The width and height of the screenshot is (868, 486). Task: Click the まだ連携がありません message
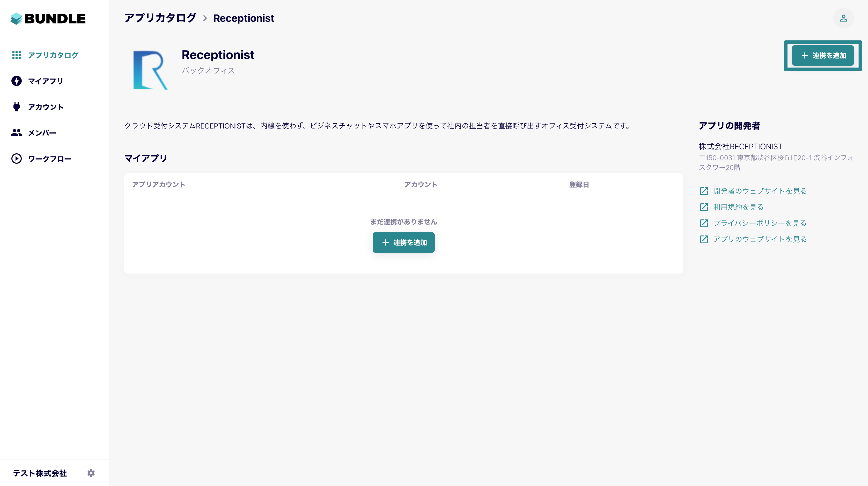[403, 221]
